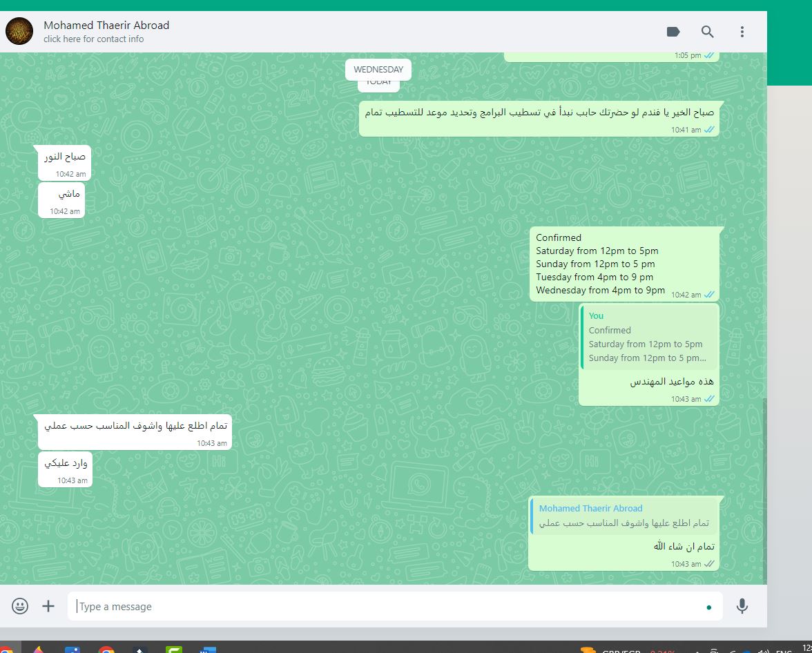The height and width of the screenshot is (653, 812).
Task: Focus the Type a message field
Action: pos(395,606)
